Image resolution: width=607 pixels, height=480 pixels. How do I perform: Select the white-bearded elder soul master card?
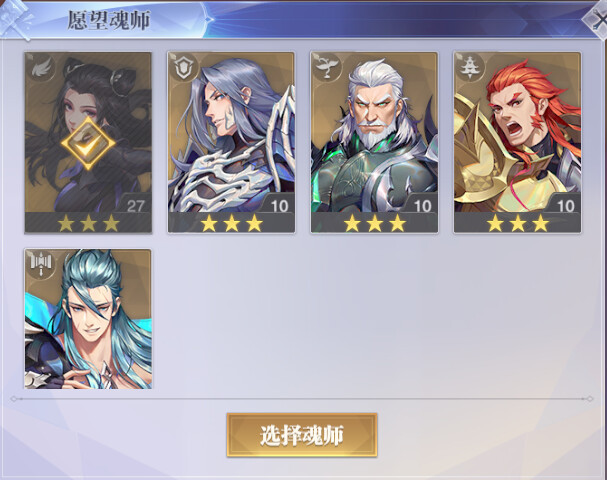(x=374, y=142)
